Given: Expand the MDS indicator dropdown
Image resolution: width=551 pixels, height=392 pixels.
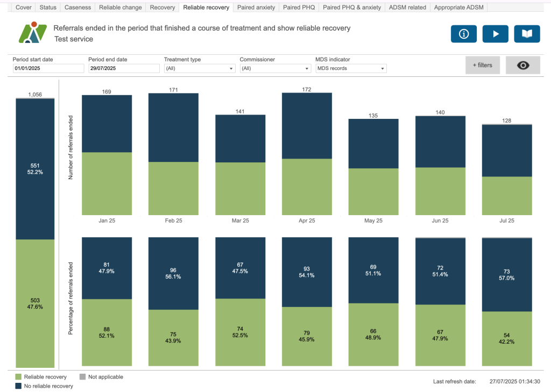Looking at the screenshot, I should click(351, 68).
